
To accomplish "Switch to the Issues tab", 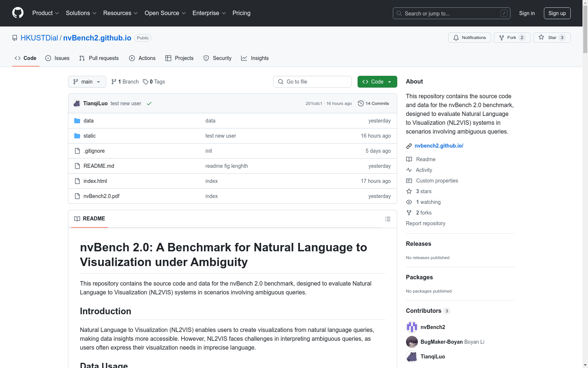I will tap(57, 58).
